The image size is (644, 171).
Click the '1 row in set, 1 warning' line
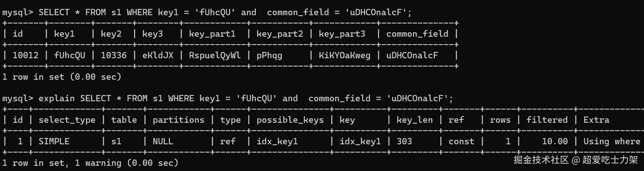90,163
